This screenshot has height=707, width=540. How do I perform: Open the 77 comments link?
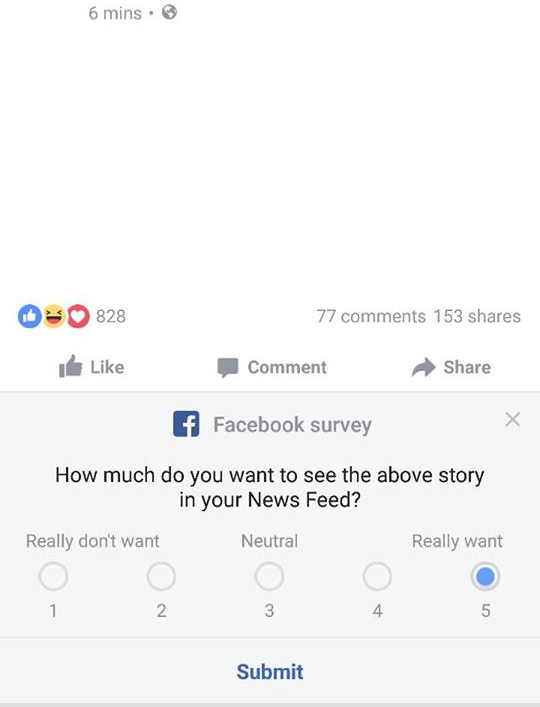click(x=371, y=317)
